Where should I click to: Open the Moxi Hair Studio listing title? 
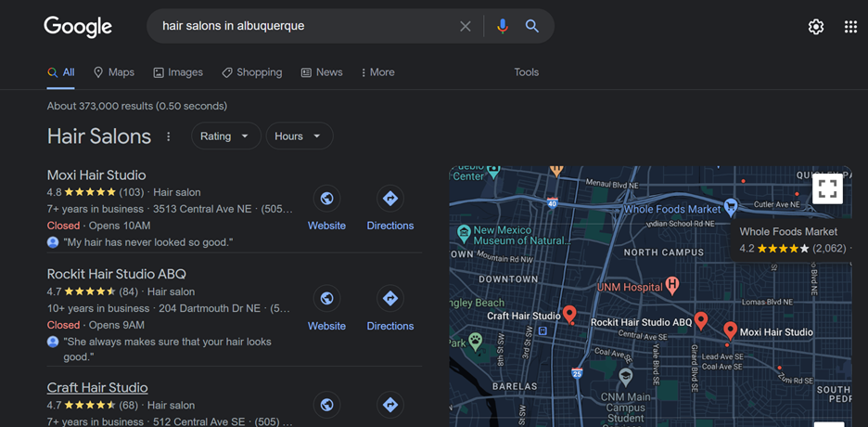96,175
